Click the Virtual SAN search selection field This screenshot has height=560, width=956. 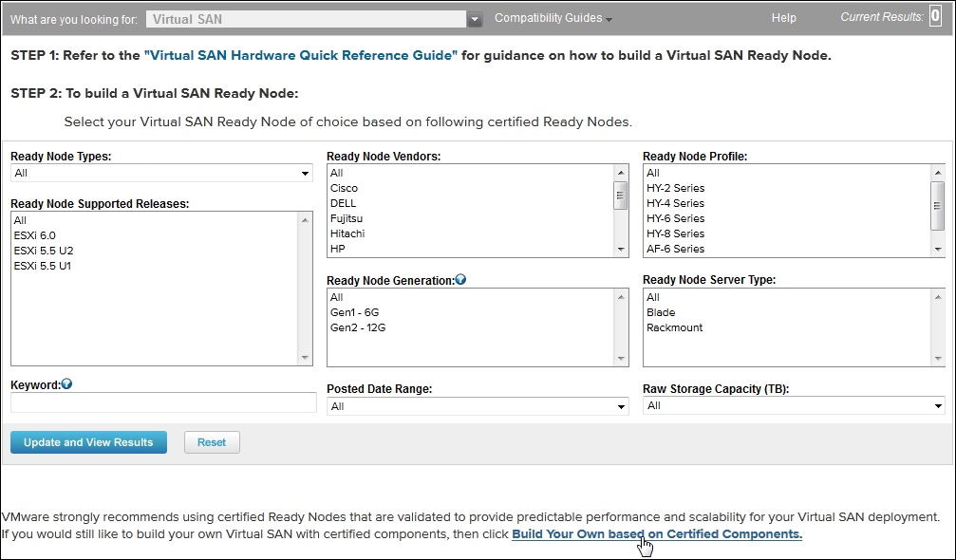point(307,20)
